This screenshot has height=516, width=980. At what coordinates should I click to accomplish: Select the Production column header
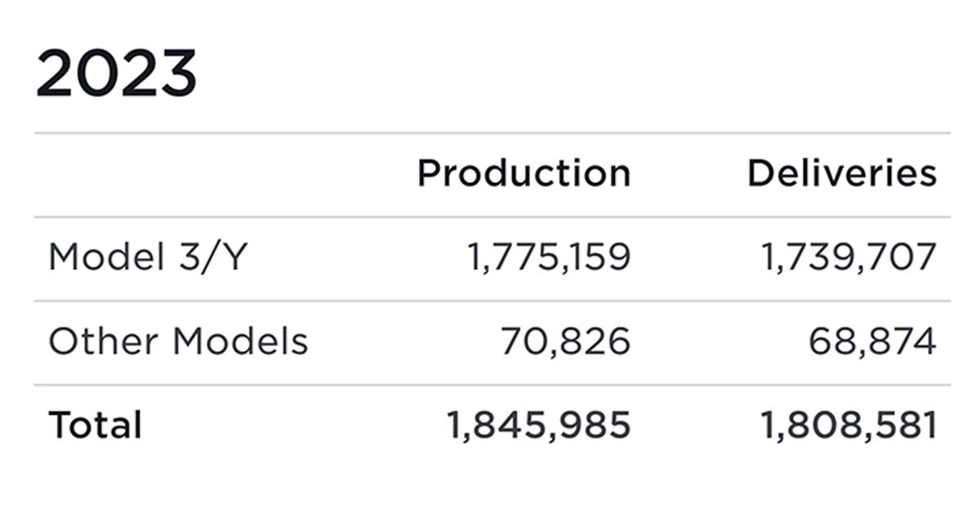[523, 174]
